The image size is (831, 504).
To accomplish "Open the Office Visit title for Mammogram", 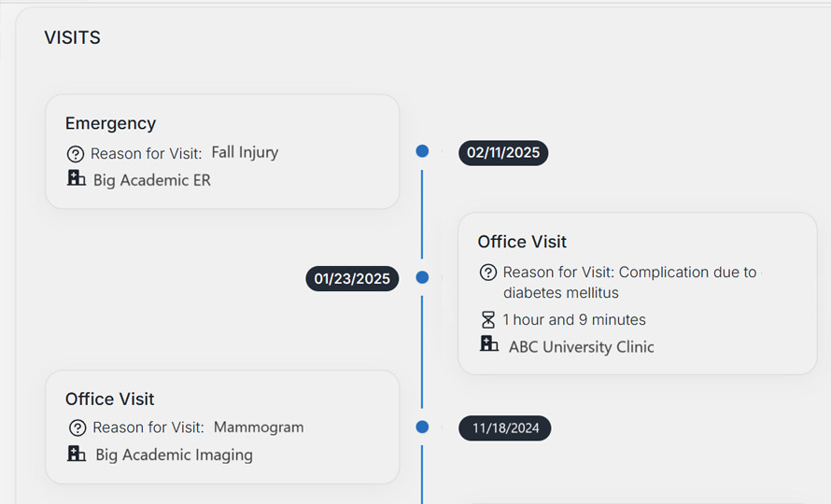I will click(x=109, y=399).
